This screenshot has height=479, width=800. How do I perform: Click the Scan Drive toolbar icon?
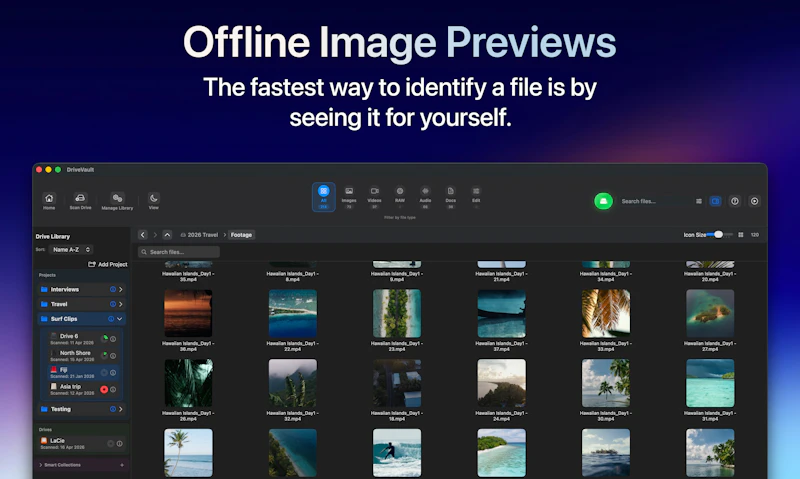point(80,200)
